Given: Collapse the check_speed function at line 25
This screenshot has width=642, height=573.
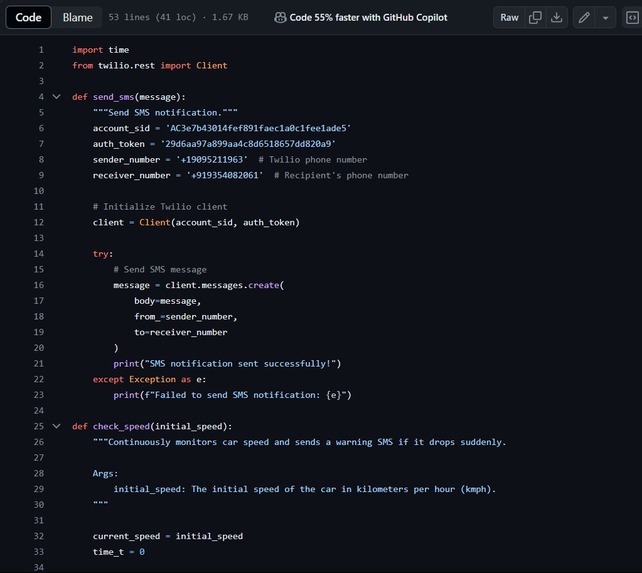Looking at the screenshot, I should 57,426.
